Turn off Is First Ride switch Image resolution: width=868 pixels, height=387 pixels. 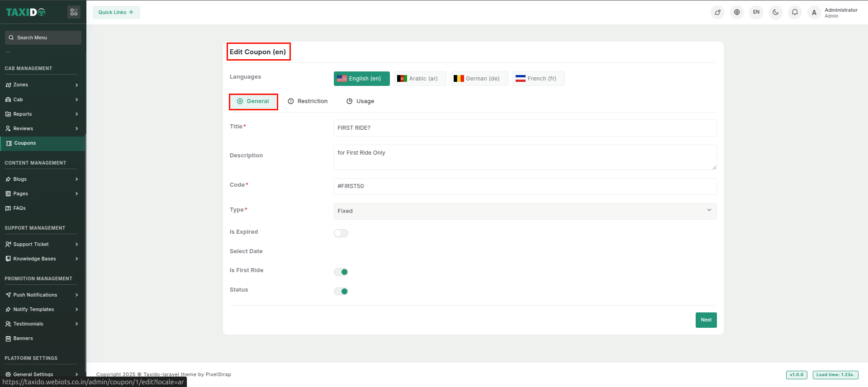341,272
